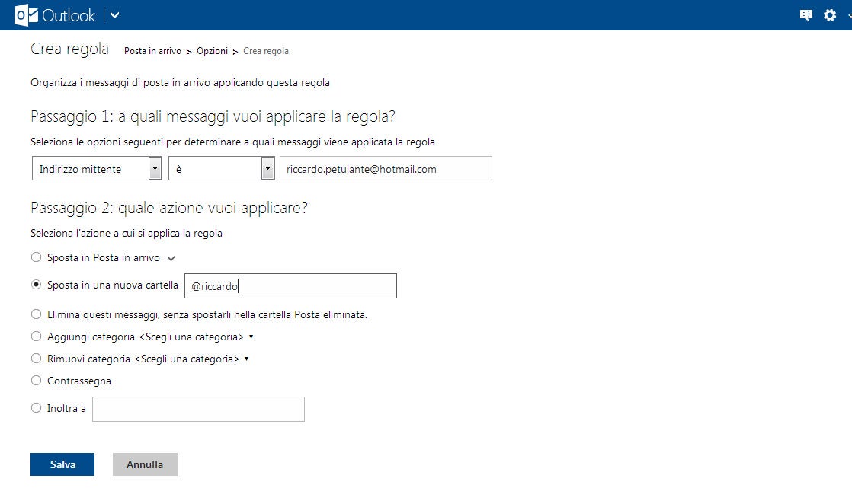Click the Annulla button
The width and height of the screenshot is (852, 504).
145,464
